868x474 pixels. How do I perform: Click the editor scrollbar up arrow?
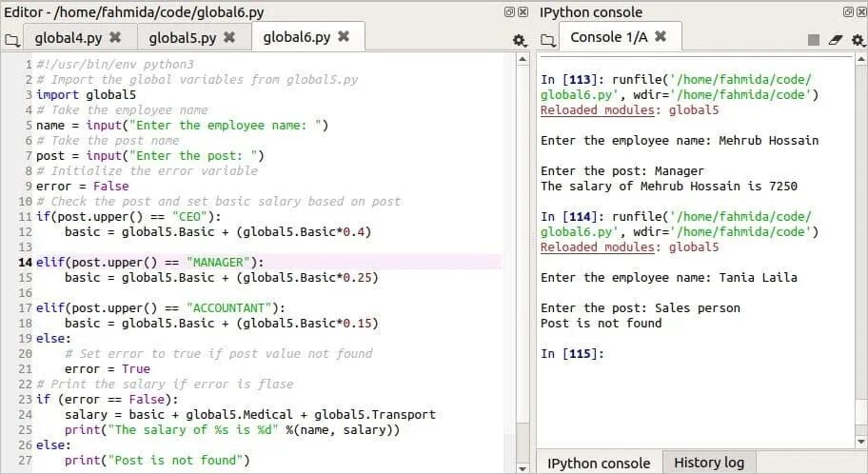tap(523, 59)
